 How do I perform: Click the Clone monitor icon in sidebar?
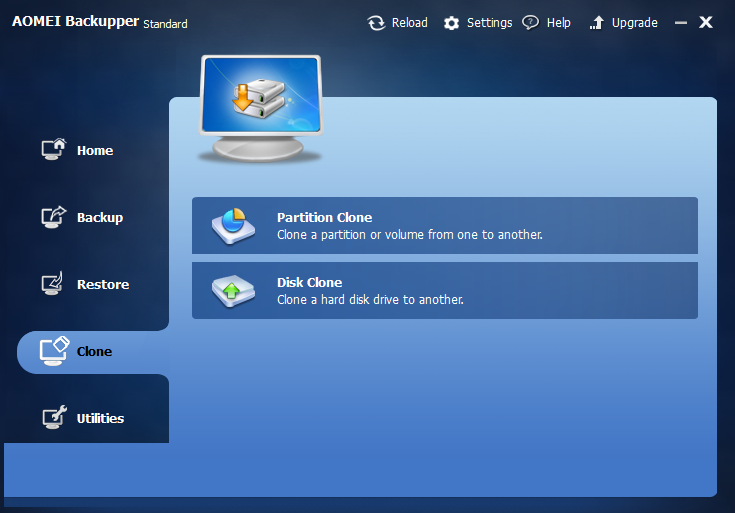54,351
